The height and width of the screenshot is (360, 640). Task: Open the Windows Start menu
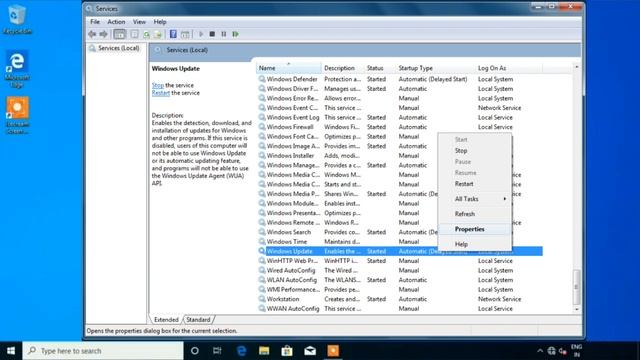coord(11,351)
